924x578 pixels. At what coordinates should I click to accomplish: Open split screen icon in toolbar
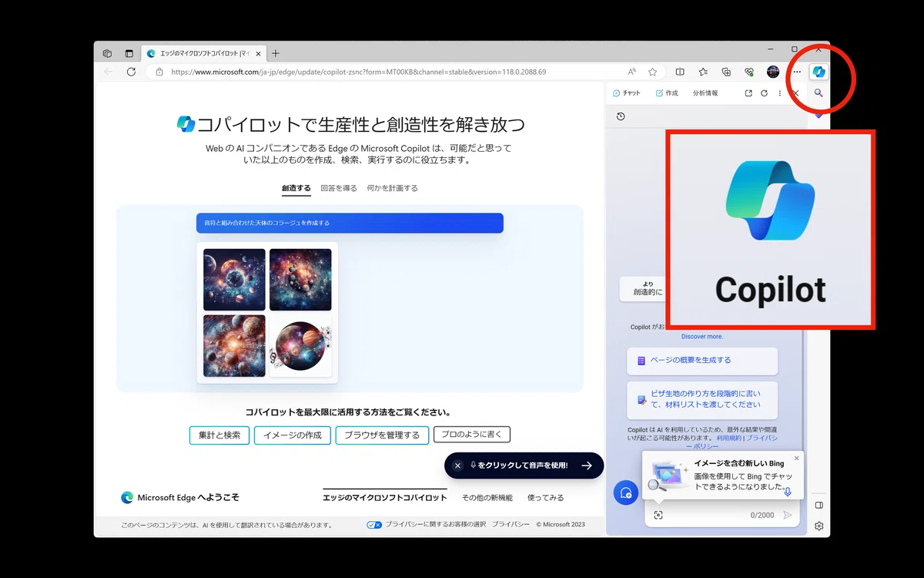click(680, 72)
